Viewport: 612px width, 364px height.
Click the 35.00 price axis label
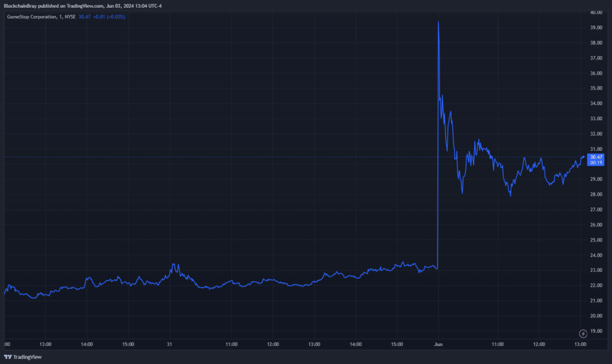click(596, 88)
